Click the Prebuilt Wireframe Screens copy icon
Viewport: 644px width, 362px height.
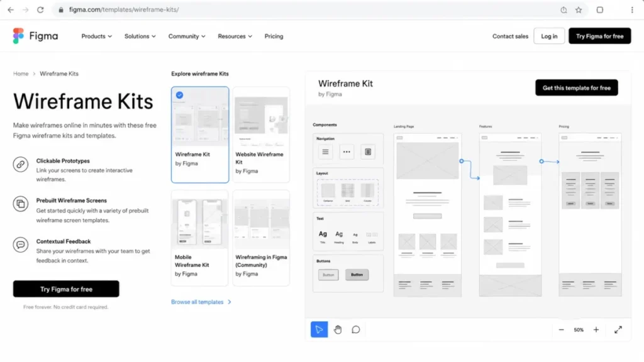pyautogui.click(x=21, y=204)
